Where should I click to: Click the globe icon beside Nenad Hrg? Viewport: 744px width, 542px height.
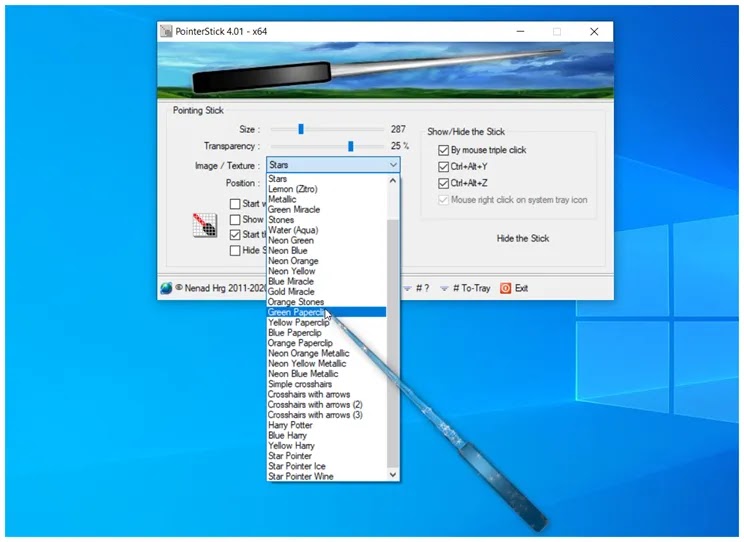click(x=166, y=288)
